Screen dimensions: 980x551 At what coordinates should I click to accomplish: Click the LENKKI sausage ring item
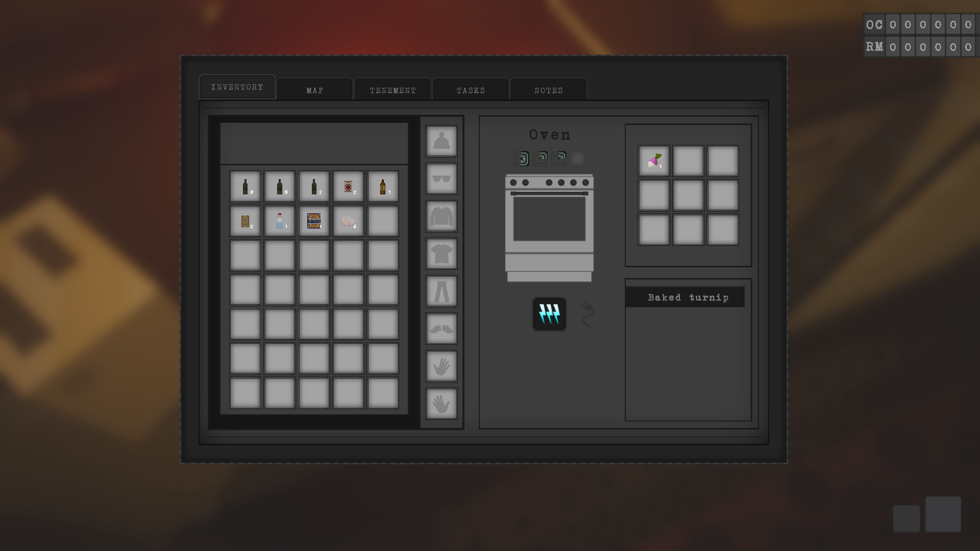pos(313,220)
